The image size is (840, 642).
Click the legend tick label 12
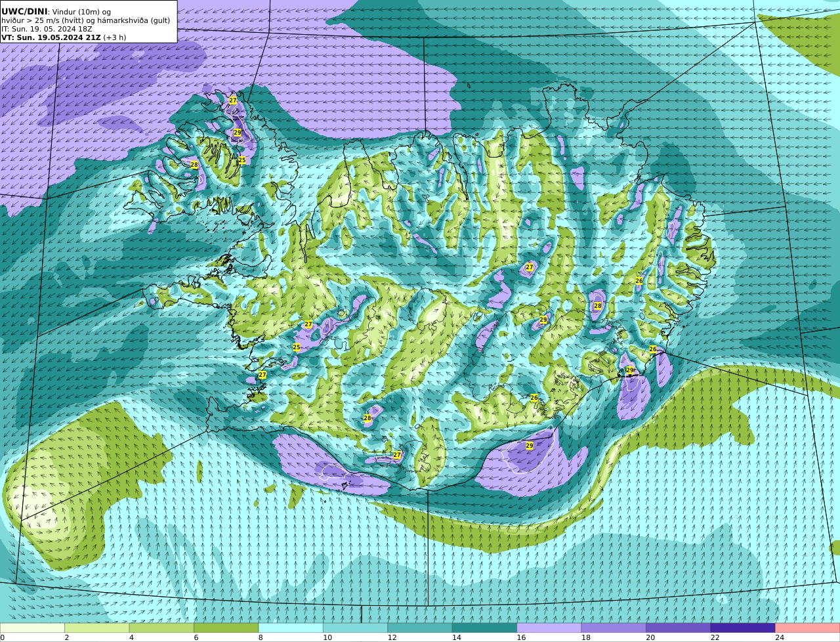(392, 637)
